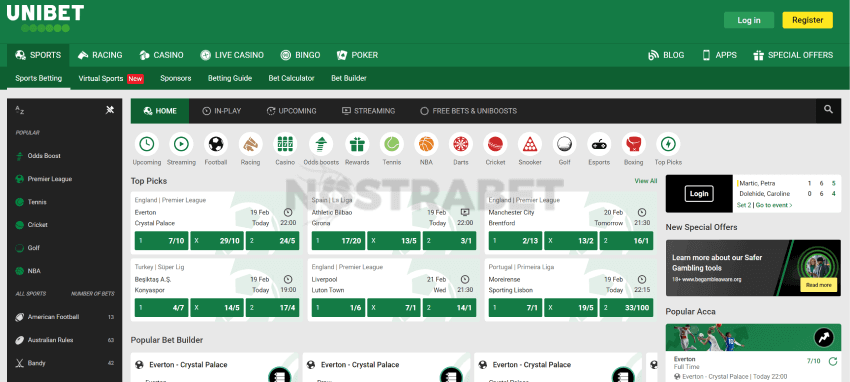Select the Tennis ball quick-link icon

click(391, 144)
